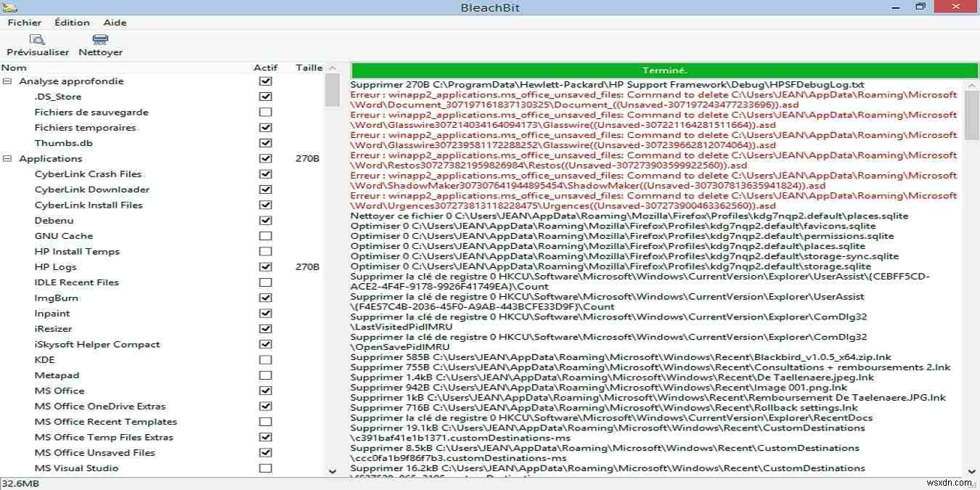Enable the GNU Cache checkbox
980x490 pixels.
[x=265, y=236]
